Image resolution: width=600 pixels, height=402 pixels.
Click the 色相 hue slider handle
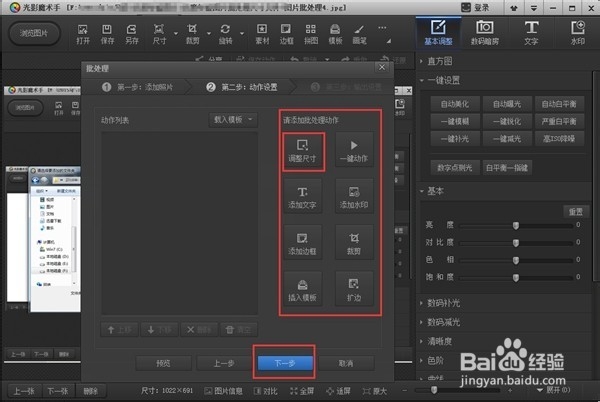[x=516, y=260]
